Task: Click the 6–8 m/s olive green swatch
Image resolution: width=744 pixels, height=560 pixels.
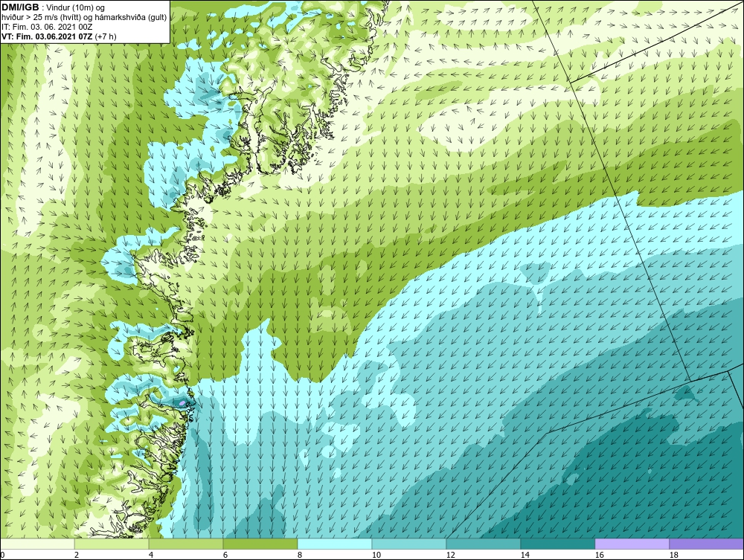Action: tap(260, 544)
